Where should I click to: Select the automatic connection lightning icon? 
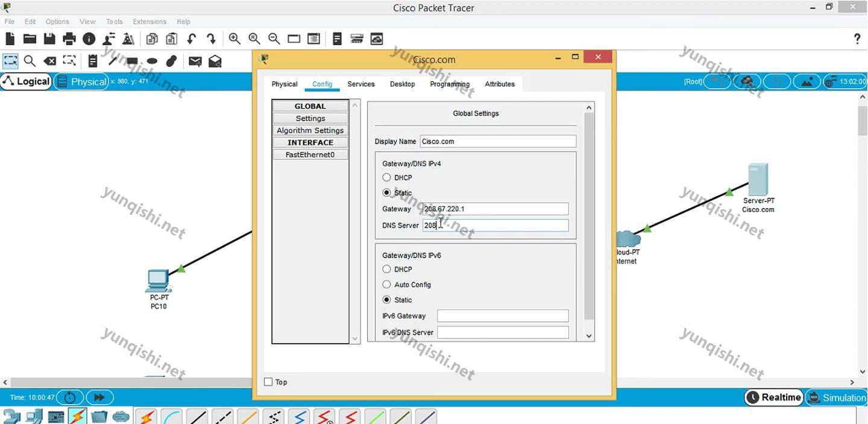(x=145, y=416)
